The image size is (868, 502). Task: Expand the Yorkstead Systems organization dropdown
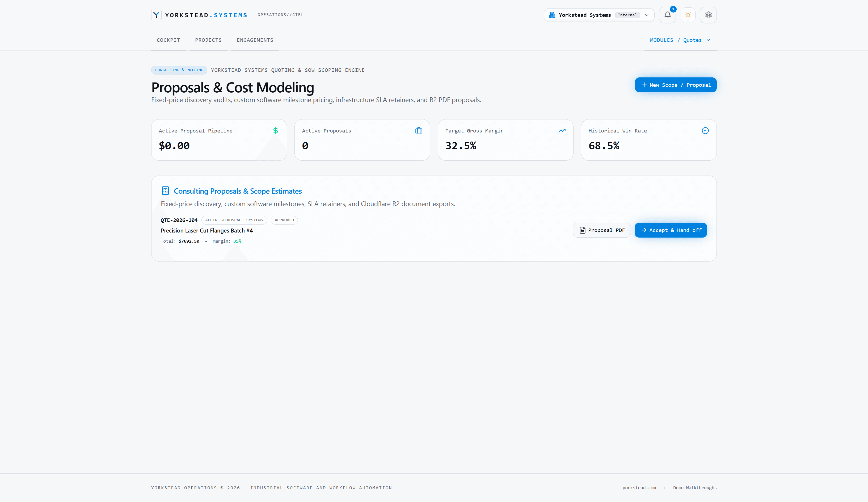tap(599, 15)
